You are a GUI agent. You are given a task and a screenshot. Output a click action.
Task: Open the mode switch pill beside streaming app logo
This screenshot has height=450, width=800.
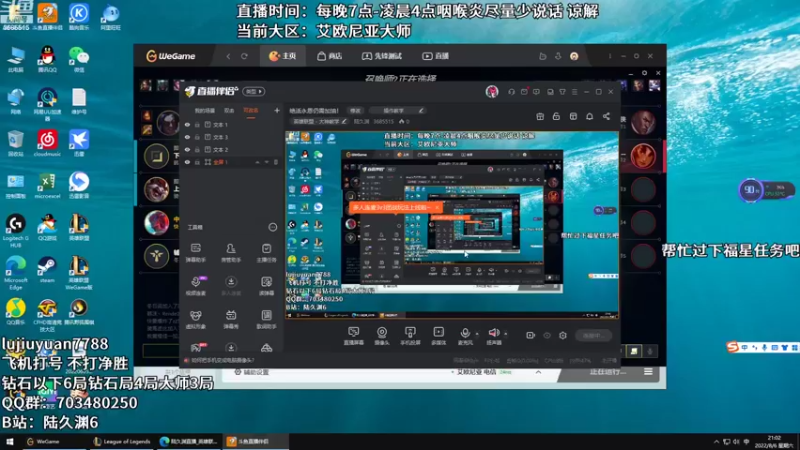coord(254,92)
